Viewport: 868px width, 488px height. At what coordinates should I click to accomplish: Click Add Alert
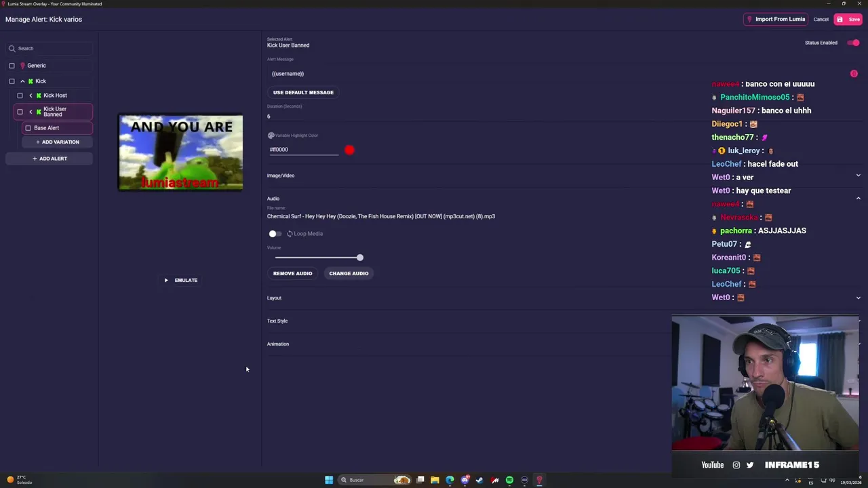(x=50, y=159)
